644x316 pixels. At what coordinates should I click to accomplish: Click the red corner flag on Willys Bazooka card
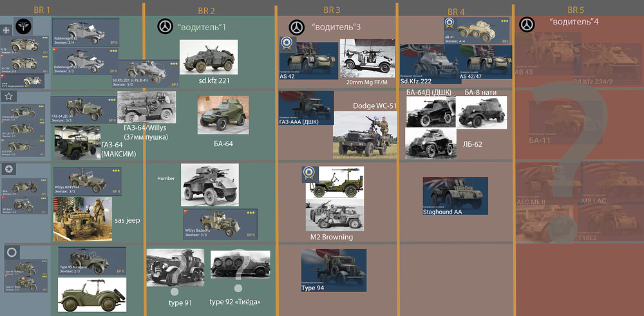click(x=185, y=211)
